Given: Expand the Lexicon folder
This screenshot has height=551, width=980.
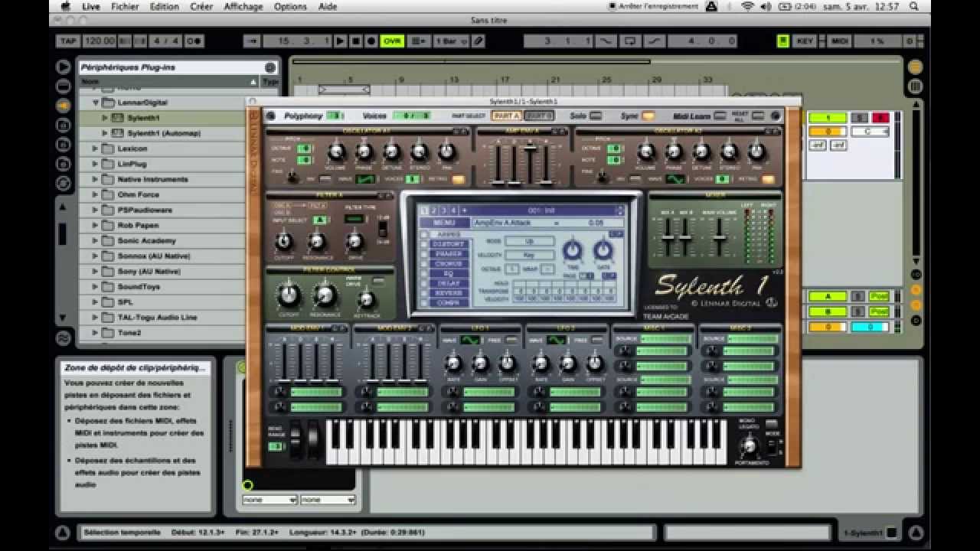Looking at the screenshot, I should pyautogui.click(x=96, y=148).
